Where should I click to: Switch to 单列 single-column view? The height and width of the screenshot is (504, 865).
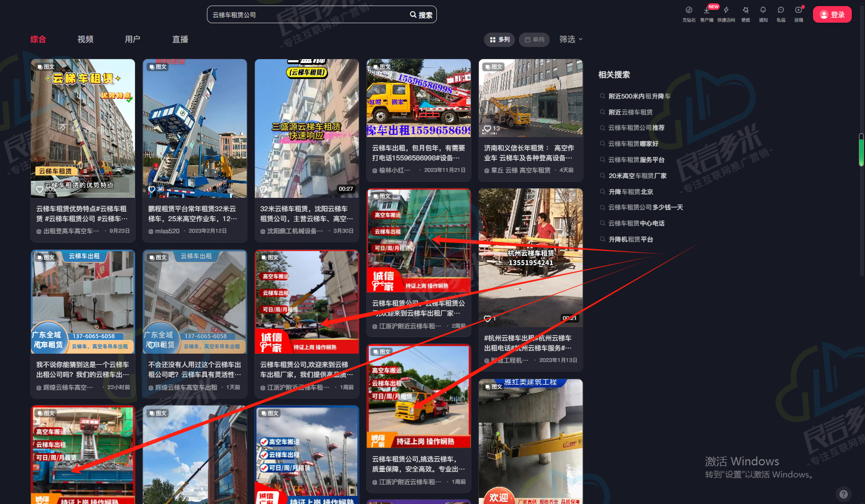[534, 40]
